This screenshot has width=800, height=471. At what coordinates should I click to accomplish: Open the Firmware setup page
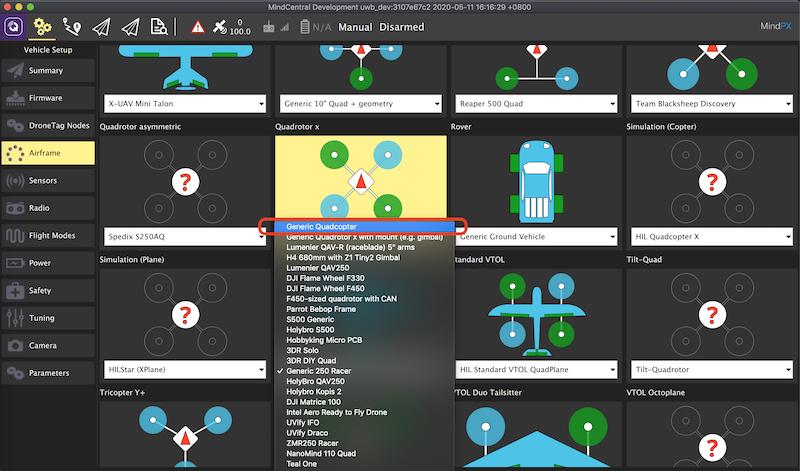point(48,98)
